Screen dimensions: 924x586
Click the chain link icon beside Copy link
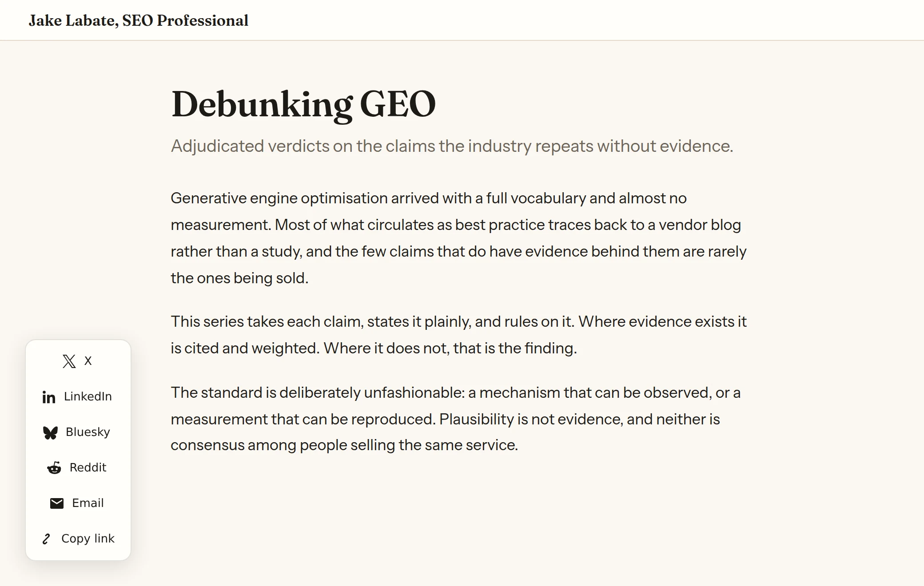46,539
